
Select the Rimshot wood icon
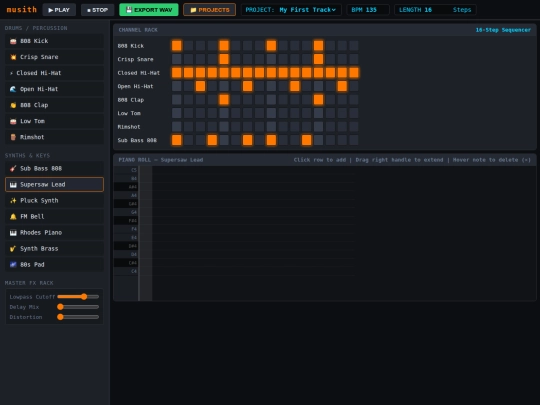13,137
